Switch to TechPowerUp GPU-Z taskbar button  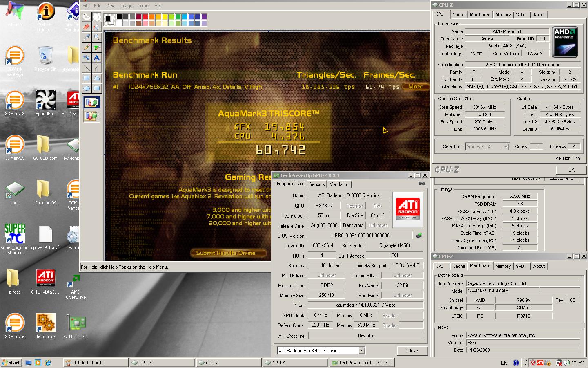pos(362,363)
